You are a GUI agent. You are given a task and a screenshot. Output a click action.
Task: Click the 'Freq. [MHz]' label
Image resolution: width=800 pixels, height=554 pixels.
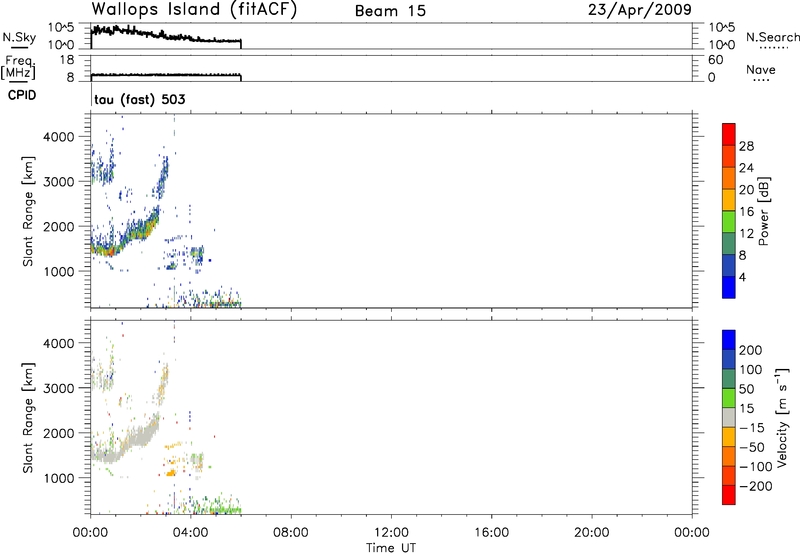pos(18,67)
